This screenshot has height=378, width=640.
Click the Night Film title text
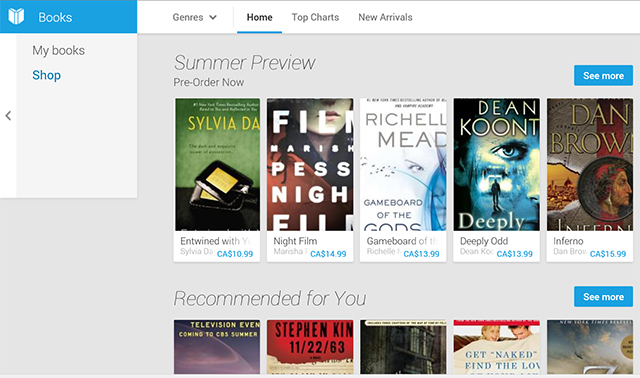[x=295, y=241]
